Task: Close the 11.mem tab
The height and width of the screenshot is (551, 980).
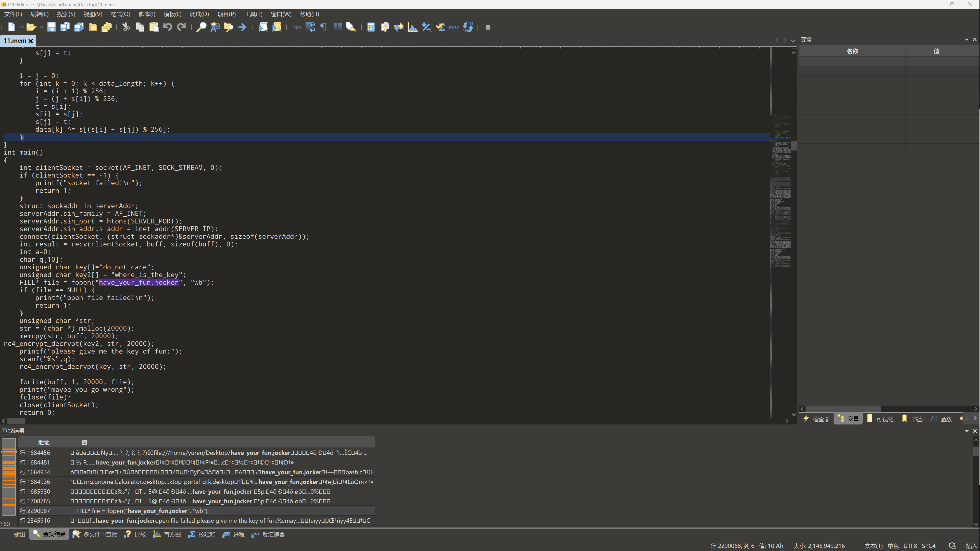Action: (31, 41)
